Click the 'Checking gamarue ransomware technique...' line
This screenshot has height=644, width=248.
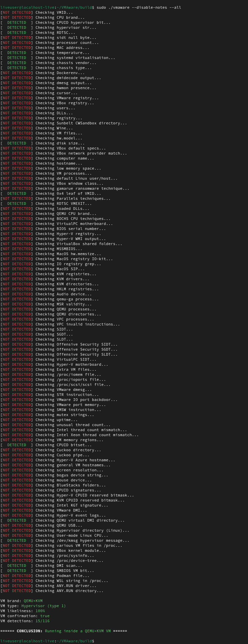click(82, 188)
